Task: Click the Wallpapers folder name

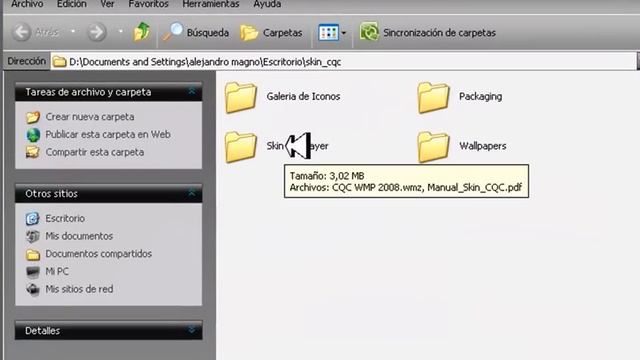Action: (482, 146)
